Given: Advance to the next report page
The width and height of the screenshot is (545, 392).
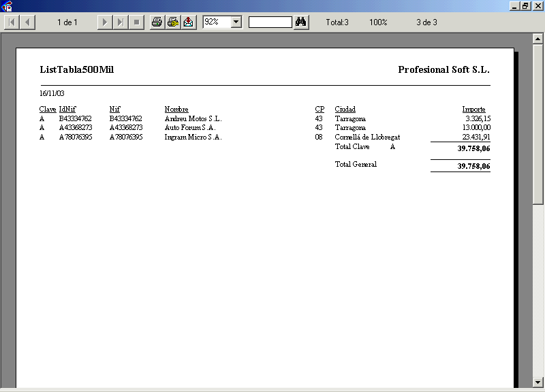Looking at the screenshot, I should [x=104, y=22].
